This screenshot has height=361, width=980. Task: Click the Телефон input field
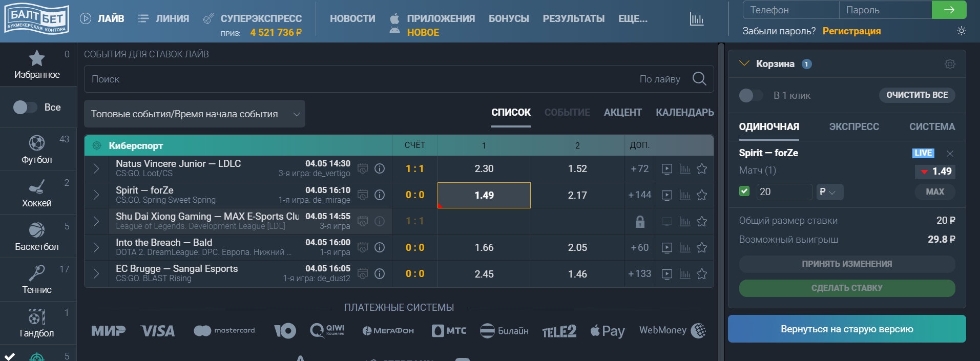click(791, 10)
